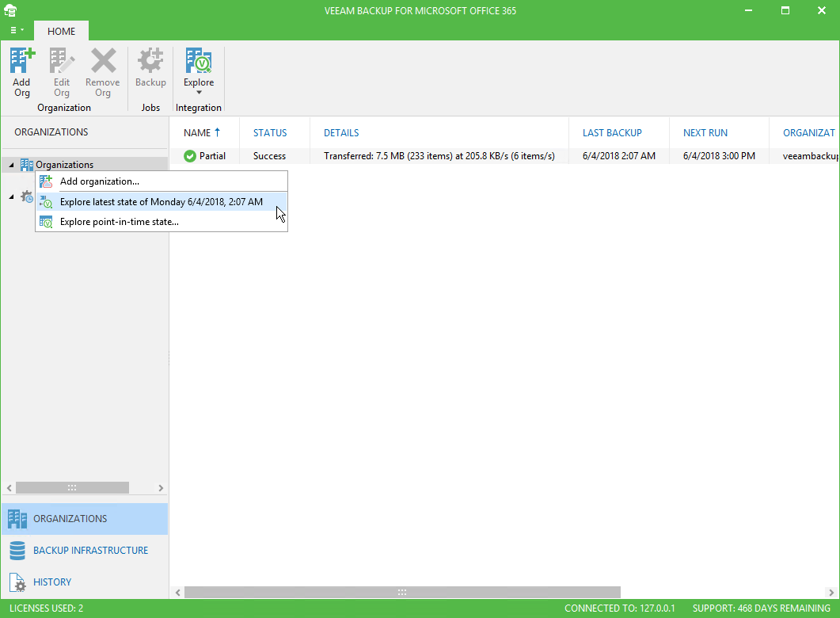Click the Organizations tree building icon
The width and height of the screenshot is (840, 618).
[27, 165]
